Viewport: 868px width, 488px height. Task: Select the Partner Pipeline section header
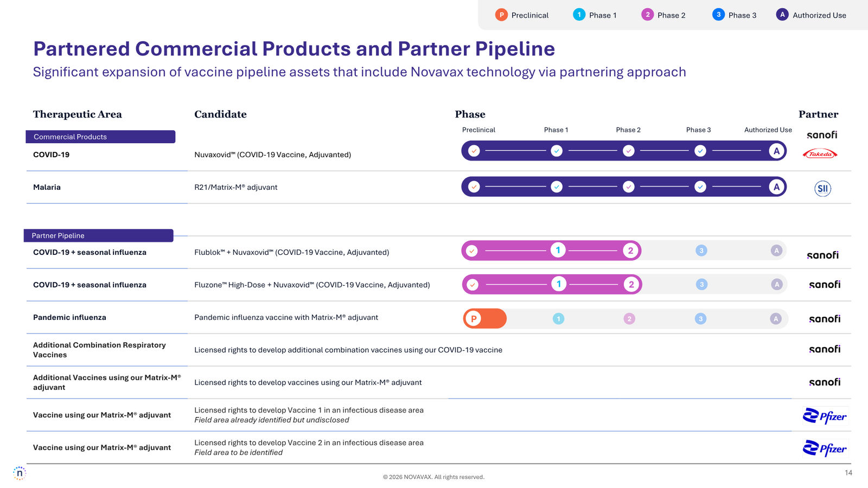pyautogui.click(x=99, y=235)
